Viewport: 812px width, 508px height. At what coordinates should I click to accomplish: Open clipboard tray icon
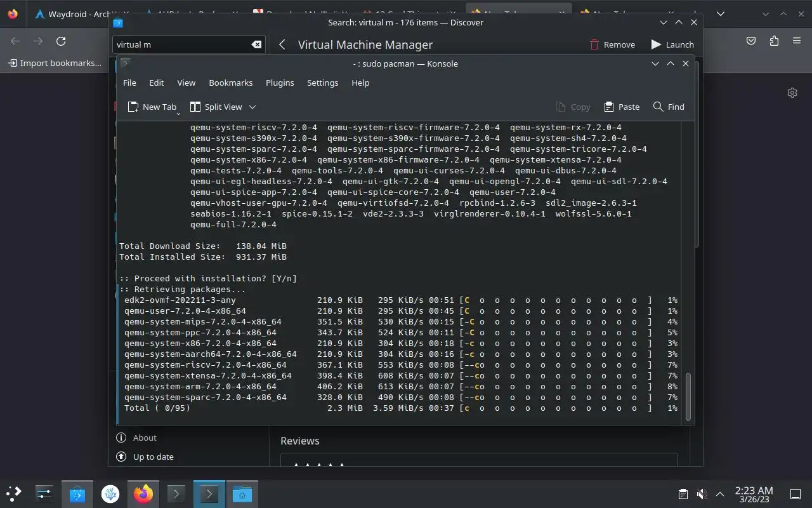click(683, 494)
